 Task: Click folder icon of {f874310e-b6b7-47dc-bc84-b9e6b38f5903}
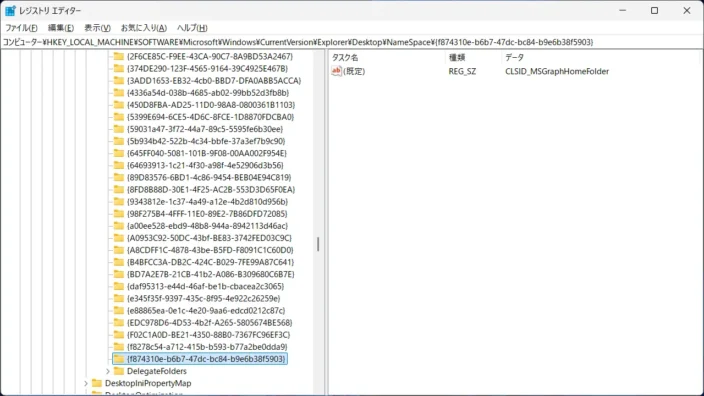[119, 359]
